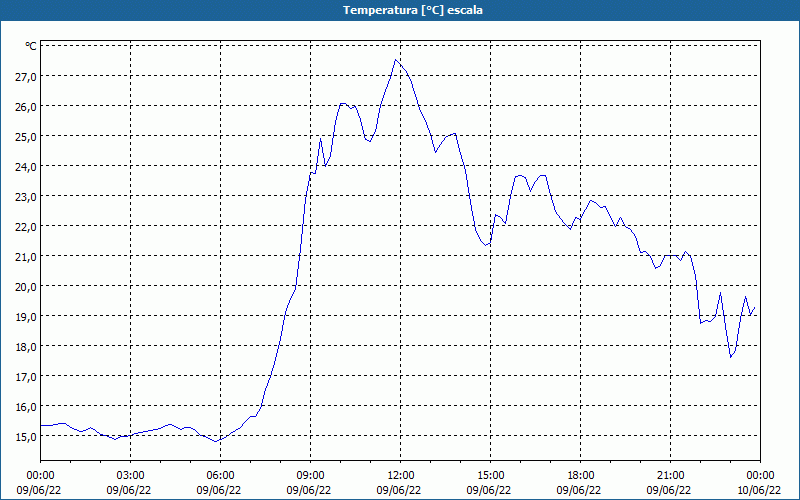Click the 21,0 y-axis label

click(26, 257)
